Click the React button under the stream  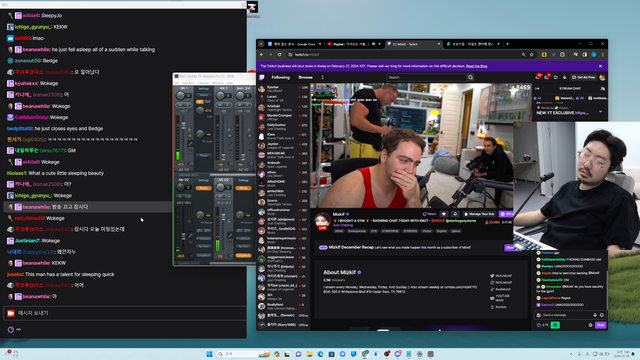429,214
